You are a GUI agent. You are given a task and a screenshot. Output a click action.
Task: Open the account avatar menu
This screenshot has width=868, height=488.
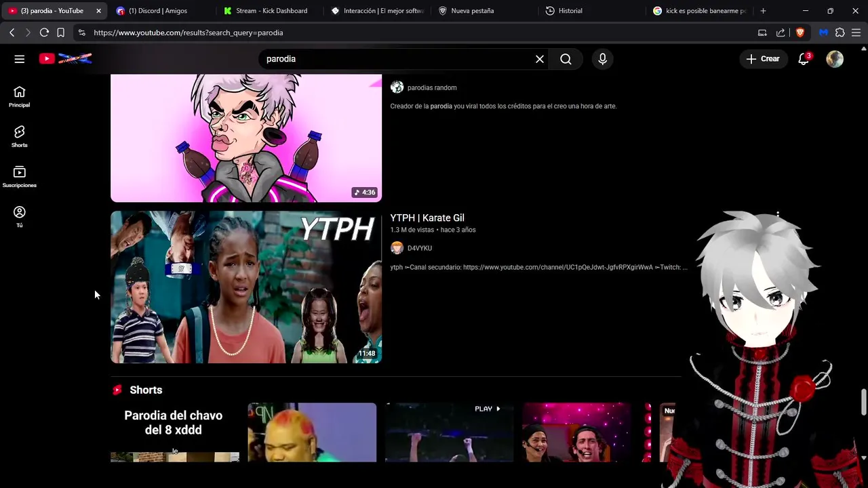835,59
